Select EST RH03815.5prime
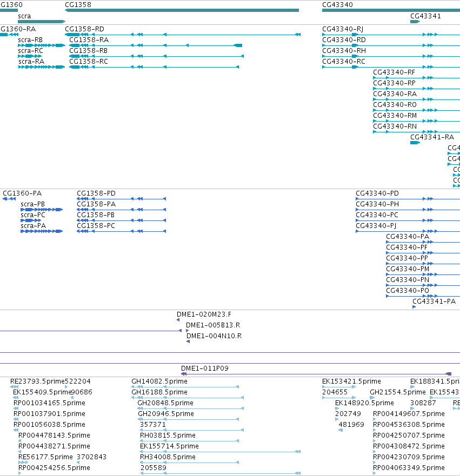The image size is (460, 476). 168,435
